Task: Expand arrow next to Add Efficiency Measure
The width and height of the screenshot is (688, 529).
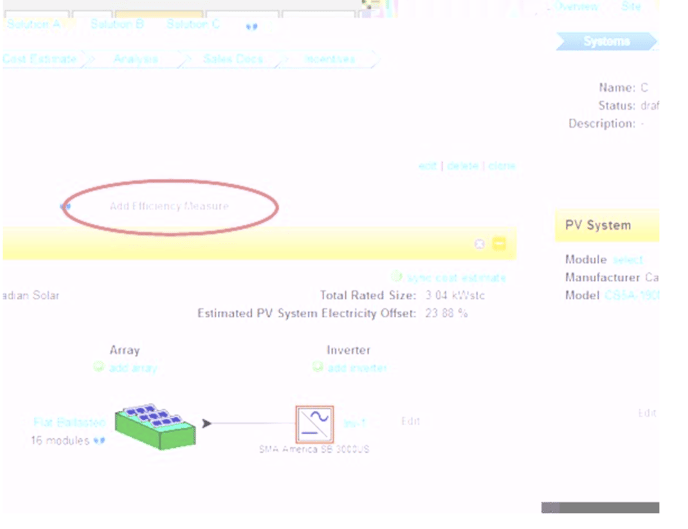Action: click(67, 206)
